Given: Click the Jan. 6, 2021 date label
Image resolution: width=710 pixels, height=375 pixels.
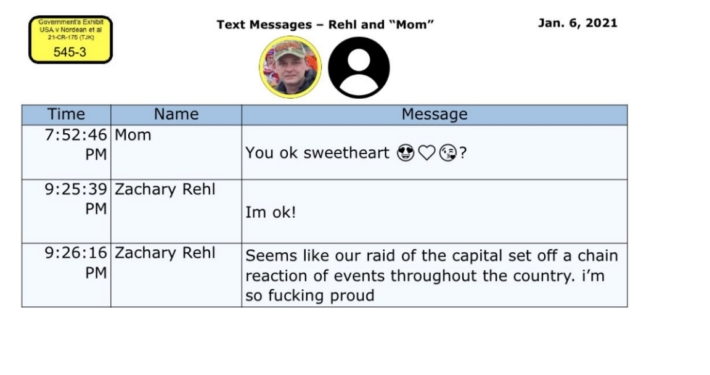Looking at the screenshot, I should click(x=577, y=23).
